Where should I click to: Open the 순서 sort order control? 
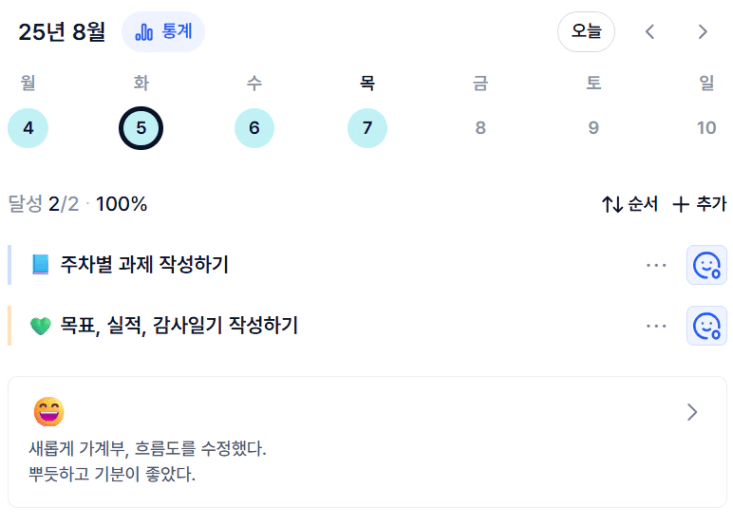click(630, 204)
